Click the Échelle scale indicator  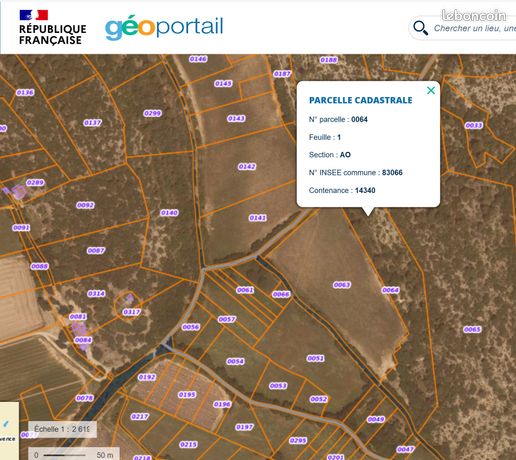tap(62, 429)
